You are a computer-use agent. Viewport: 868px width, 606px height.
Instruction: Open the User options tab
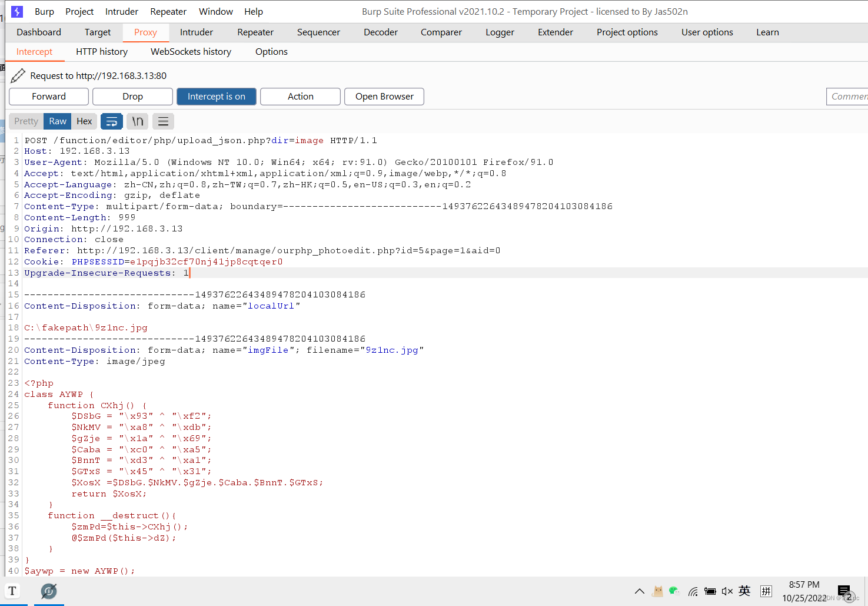[x=707, y=32]
